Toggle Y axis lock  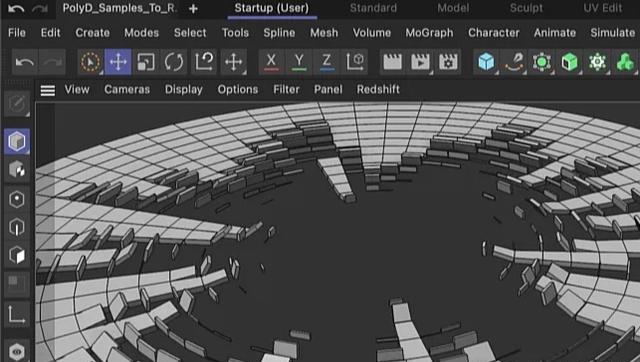coord(299,62)
